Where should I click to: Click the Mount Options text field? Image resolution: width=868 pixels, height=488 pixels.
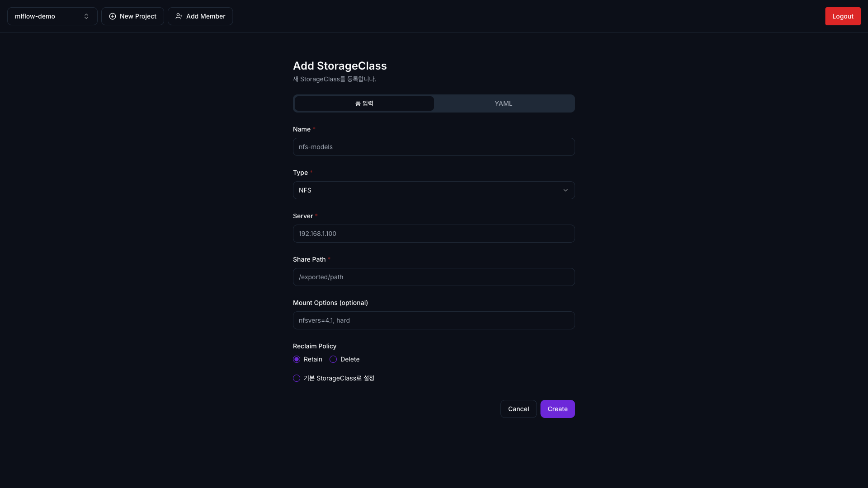click(x=434, y=320)
